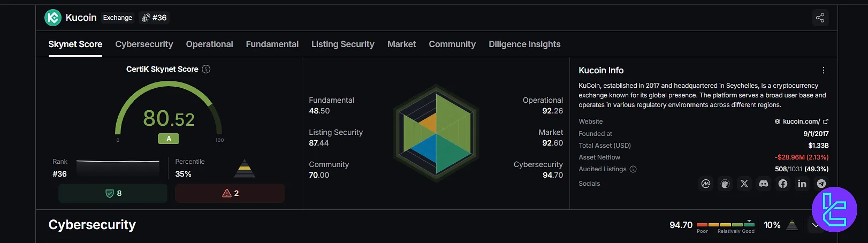
Task: Open the Discord social icon
Action: [x=764, y=184]
